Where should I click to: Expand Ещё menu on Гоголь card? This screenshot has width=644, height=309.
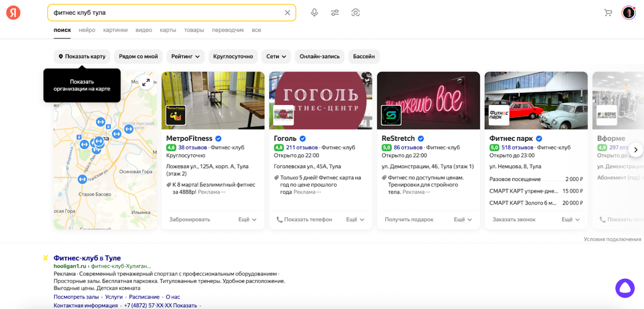pyautogui.click(x=355, y=219)
